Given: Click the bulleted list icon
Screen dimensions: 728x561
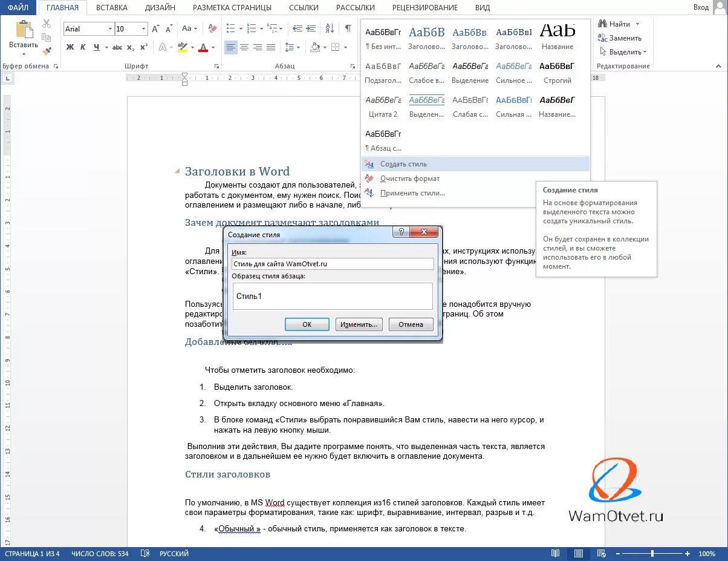Looking at the screenshot, I should pos(230,28).
